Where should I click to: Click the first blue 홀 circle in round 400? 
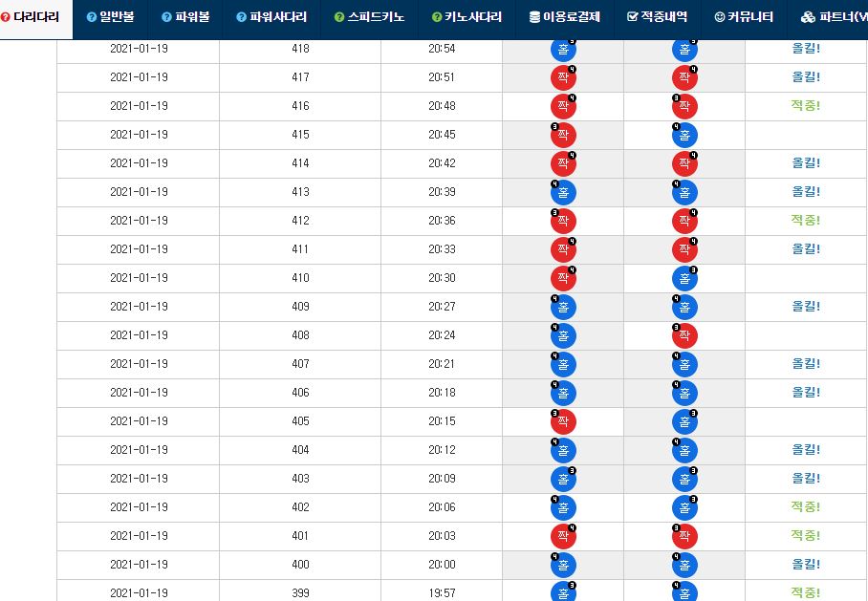tap(564, 566)
